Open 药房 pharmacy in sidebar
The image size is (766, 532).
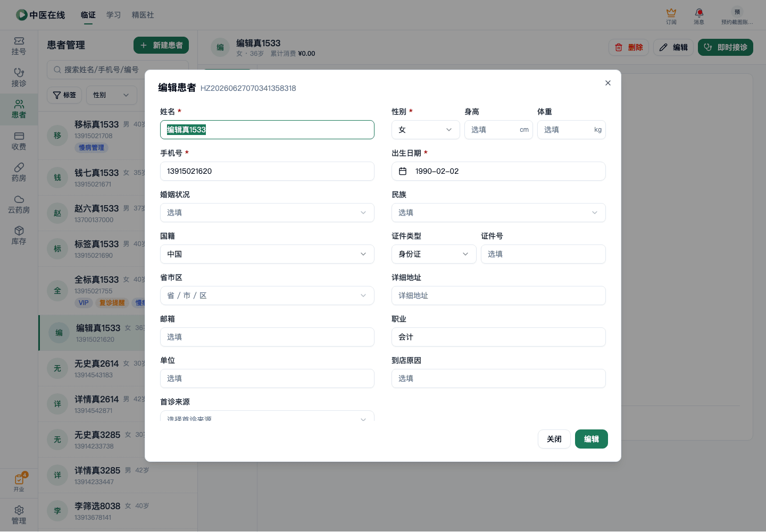pyautogui.click(x=19, y=173)
